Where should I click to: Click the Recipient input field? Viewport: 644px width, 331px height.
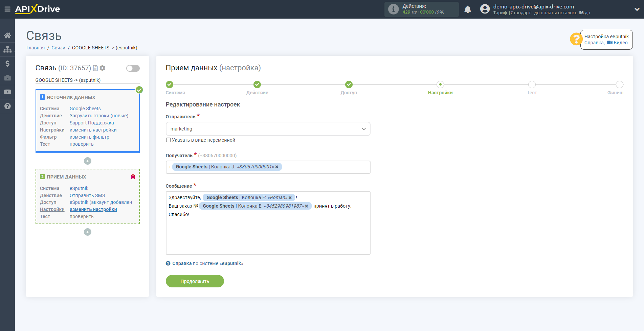(268, 167)
